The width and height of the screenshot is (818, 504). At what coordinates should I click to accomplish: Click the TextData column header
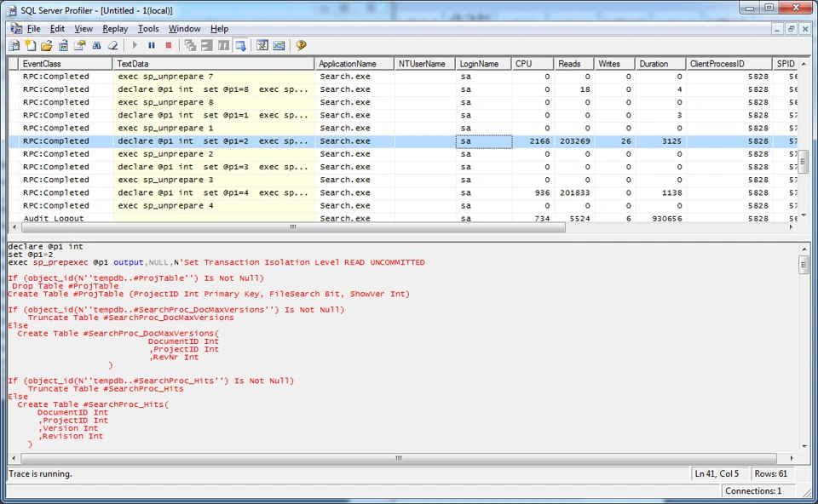click(213, 64)
